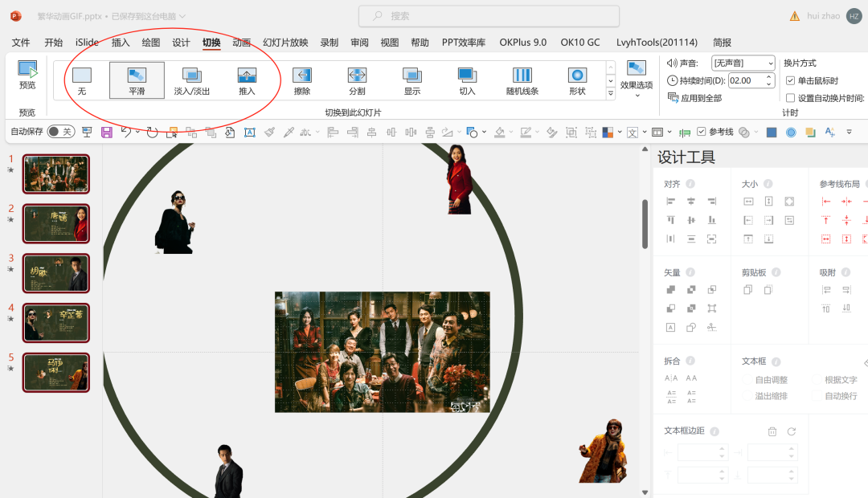Image resolution: width=868 pixels, height=498 pixels.
Task: Click align-left icon in 对齐 section
Action: point(670,202)
